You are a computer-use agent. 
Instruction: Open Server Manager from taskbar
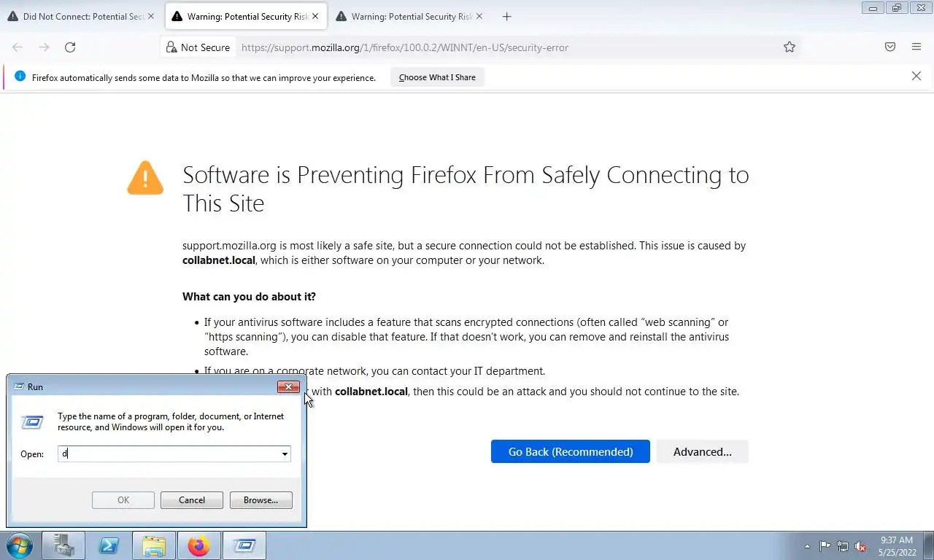click(x=63, y=545)
